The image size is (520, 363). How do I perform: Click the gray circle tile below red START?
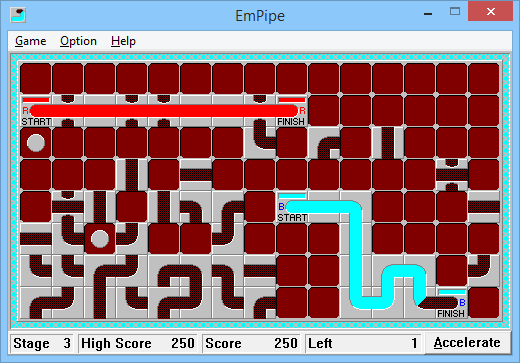[x=36, y=143]
